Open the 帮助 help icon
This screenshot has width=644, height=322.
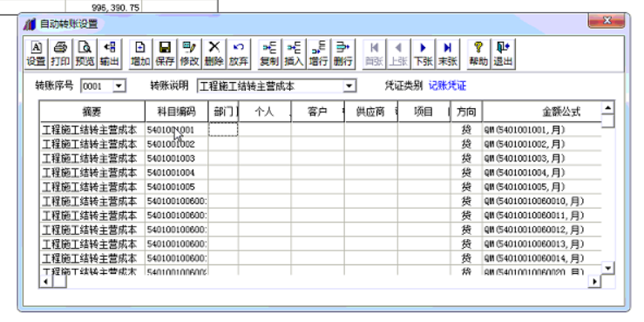coord(478,53)
